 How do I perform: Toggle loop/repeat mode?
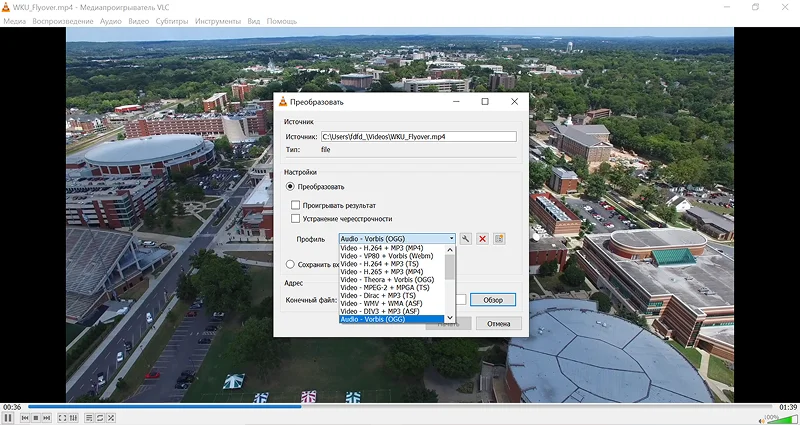coord(100,418)
